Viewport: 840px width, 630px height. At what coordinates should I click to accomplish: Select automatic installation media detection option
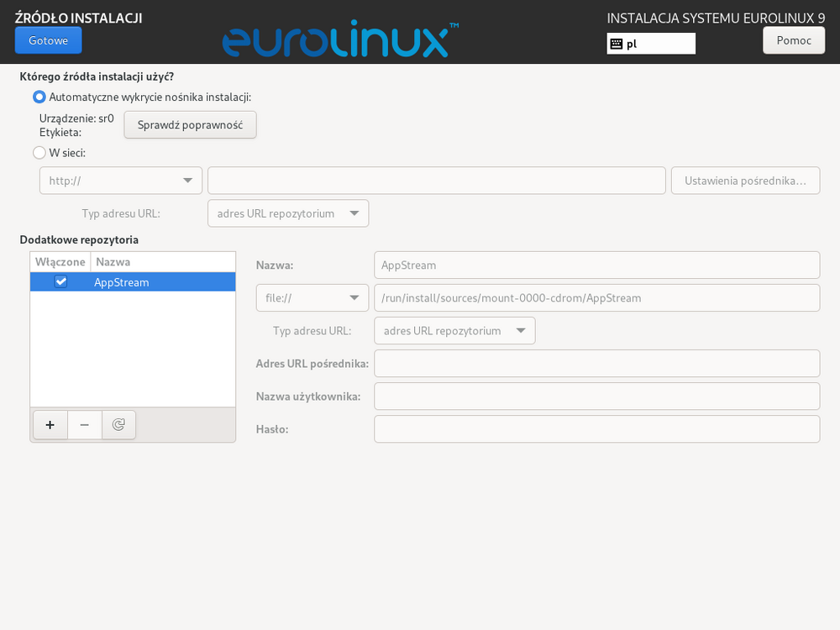click(x=39, y=97)
